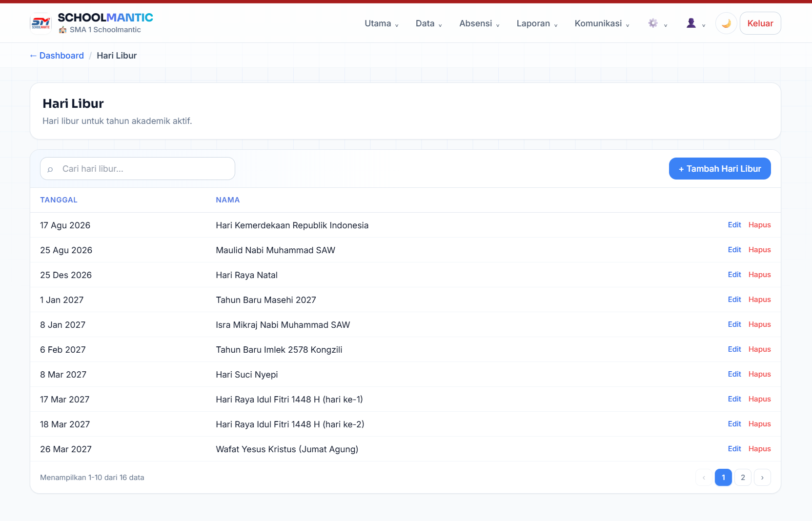812x521 pixels.
Task: Open the Laporan menu
Action: [537, 23]
